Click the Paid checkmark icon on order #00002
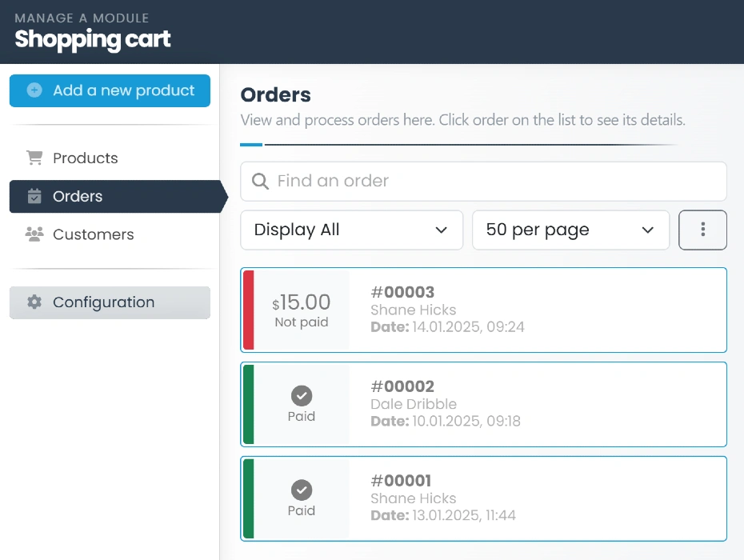The width and height of the screenshot is (744, 560). point(302,396)
